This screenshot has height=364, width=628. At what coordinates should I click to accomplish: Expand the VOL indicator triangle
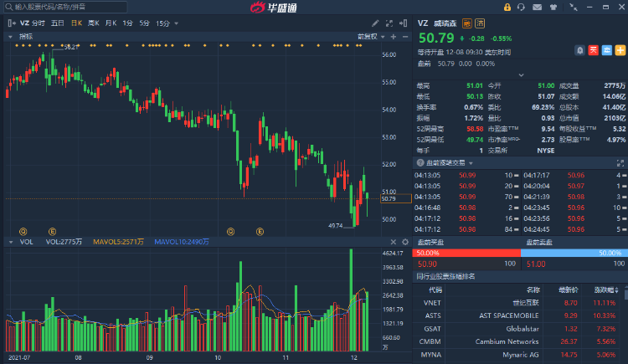pyautogui.click(x=11, y=242)
